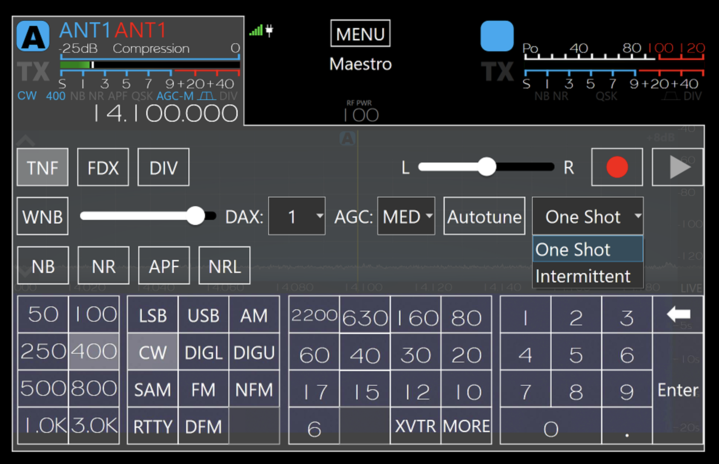Start recording with the red record button
Screen dimensions: 719x464
(x=617, y=167)
